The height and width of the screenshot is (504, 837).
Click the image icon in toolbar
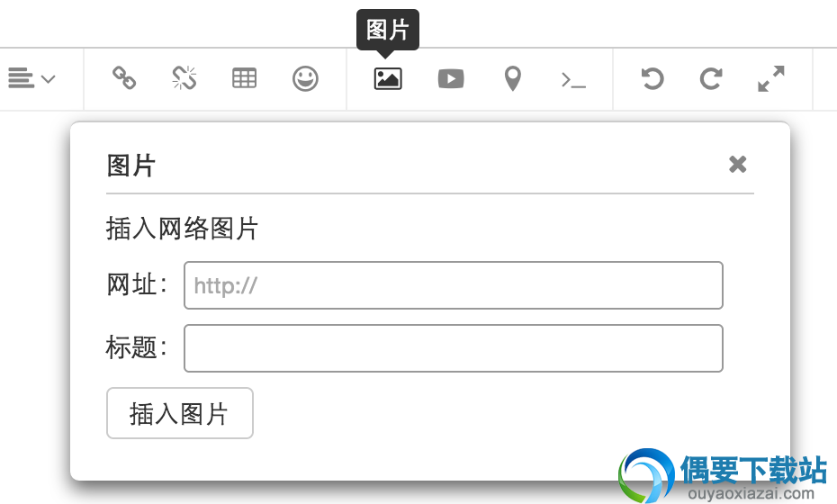pyautogui.click(x=388, y=78)
